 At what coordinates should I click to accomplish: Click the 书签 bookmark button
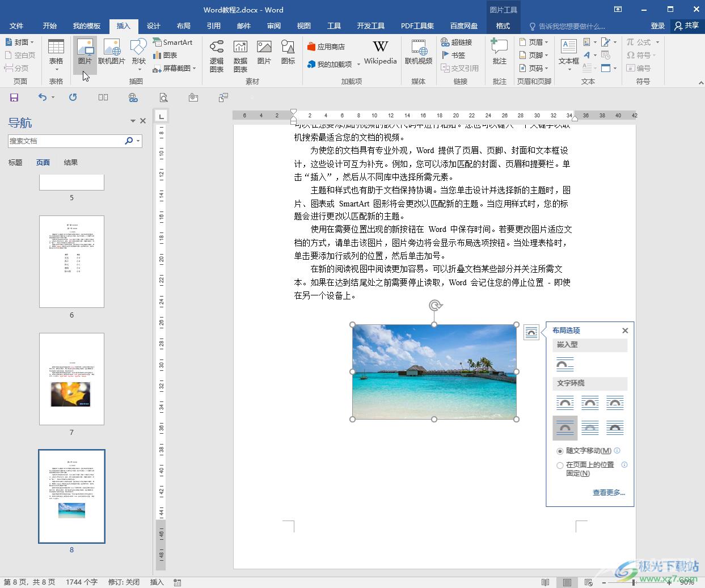(x=453, y=55)
